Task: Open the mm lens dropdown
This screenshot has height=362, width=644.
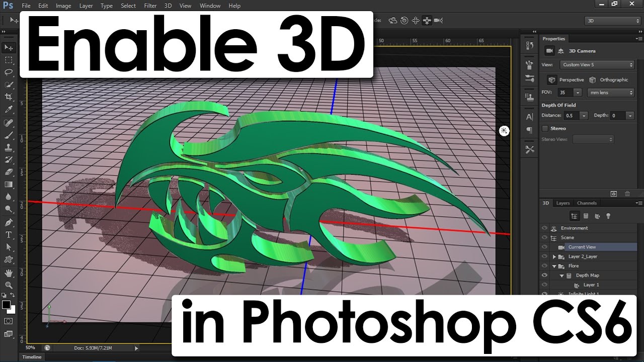Action: pyautogui.click(x=611, y=93)
